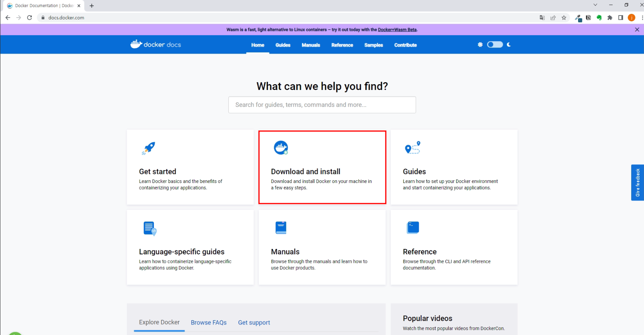This screenshot has width=644, height=335.
Task: Click the Notion extension icon
Action: pyautogui.click(x=588, y=17)
